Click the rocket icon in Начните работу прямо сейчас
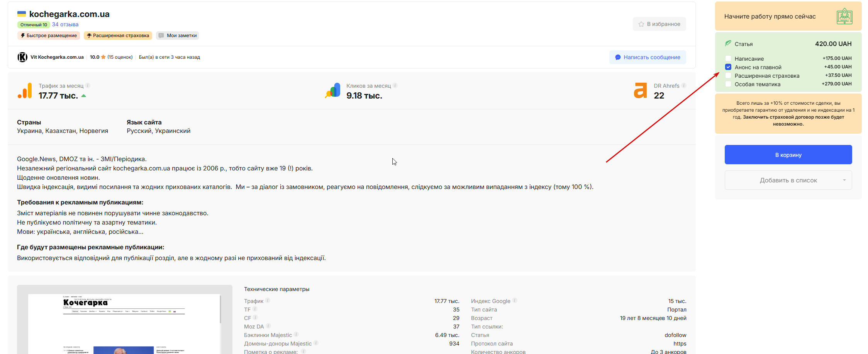 click(844, 16)
